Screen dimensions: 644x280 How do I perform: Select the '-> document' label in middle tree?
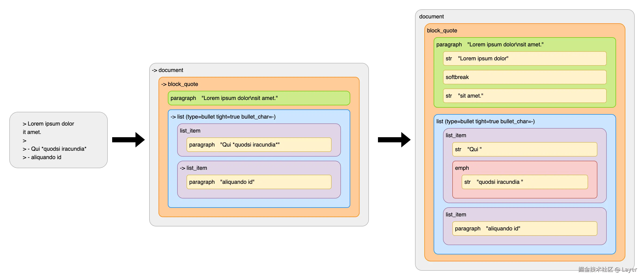click(x=167, y=70)
